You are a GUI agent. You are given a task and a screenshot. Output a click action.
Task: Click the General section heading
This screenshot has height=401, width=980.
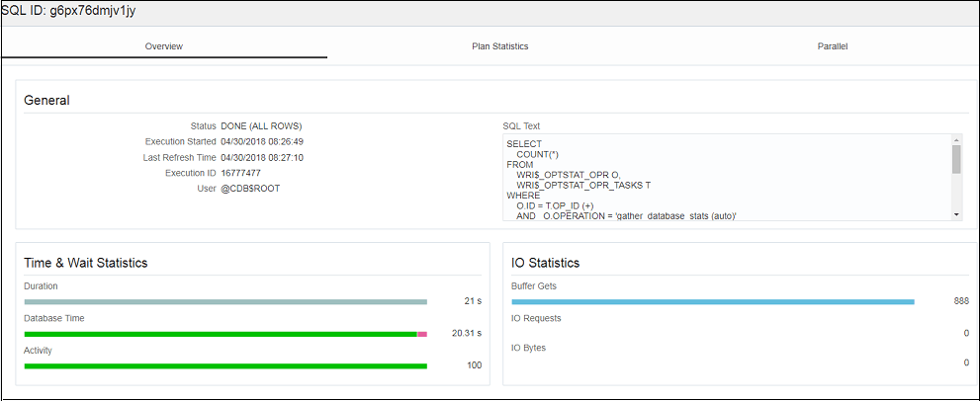pos(46,100)
